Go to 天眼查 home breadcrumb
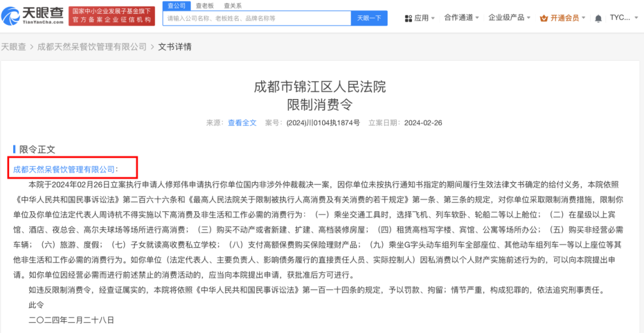This screenshot has width=644, height=333. [13, 47]
